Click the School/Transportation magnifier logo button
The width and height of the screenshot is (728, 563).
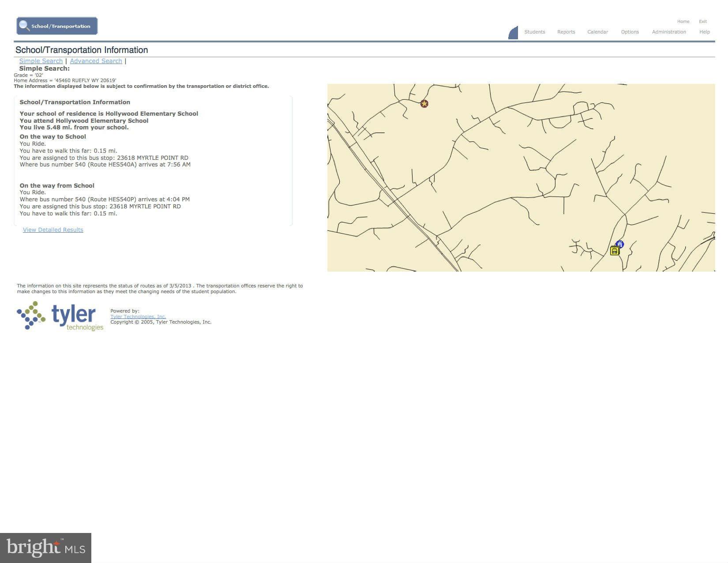coord(57,26)
